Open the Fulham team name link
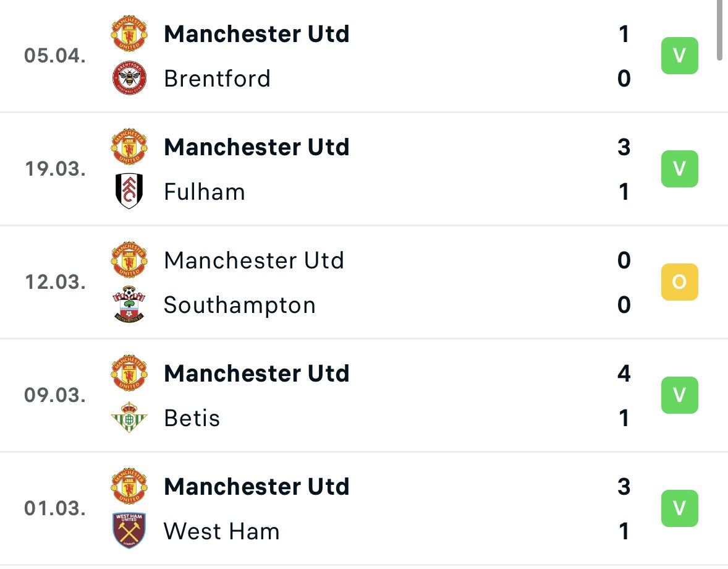 (x=205, y=192)
